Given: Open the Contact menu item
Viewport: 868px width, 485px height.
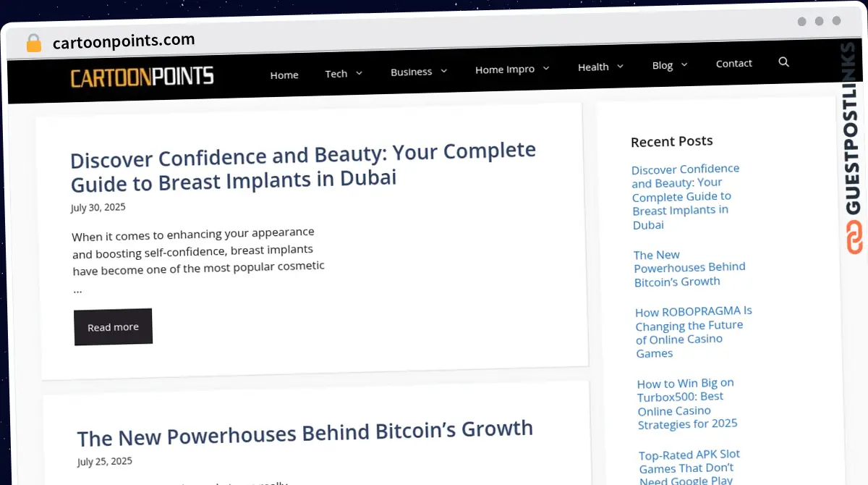Looking at the screenshot, I should [x=734, y=64].
